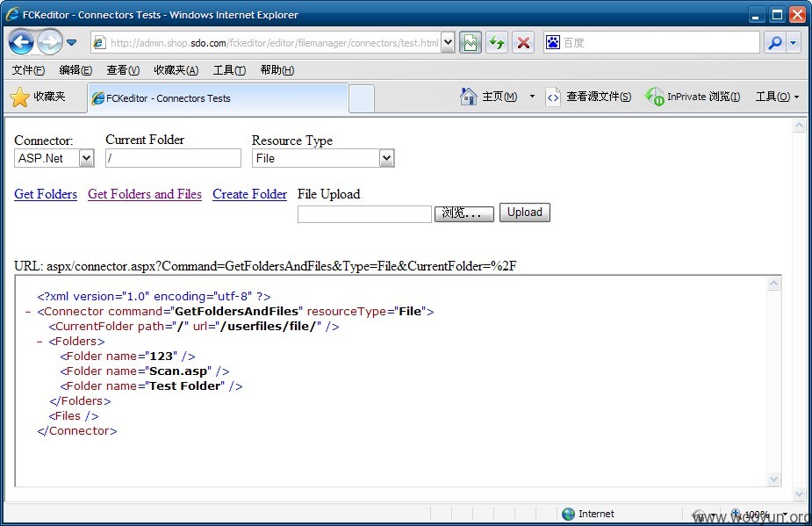Stop loading with the red X icon
Screen dimensions: 812x526
coord(523,42)
